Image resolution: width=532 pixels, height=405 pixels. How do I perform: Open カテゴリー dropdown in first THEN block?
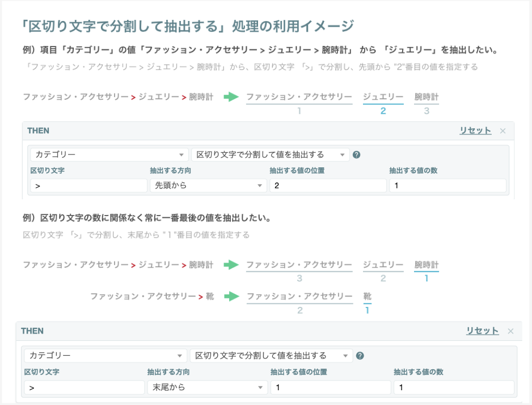pos(109,155)
